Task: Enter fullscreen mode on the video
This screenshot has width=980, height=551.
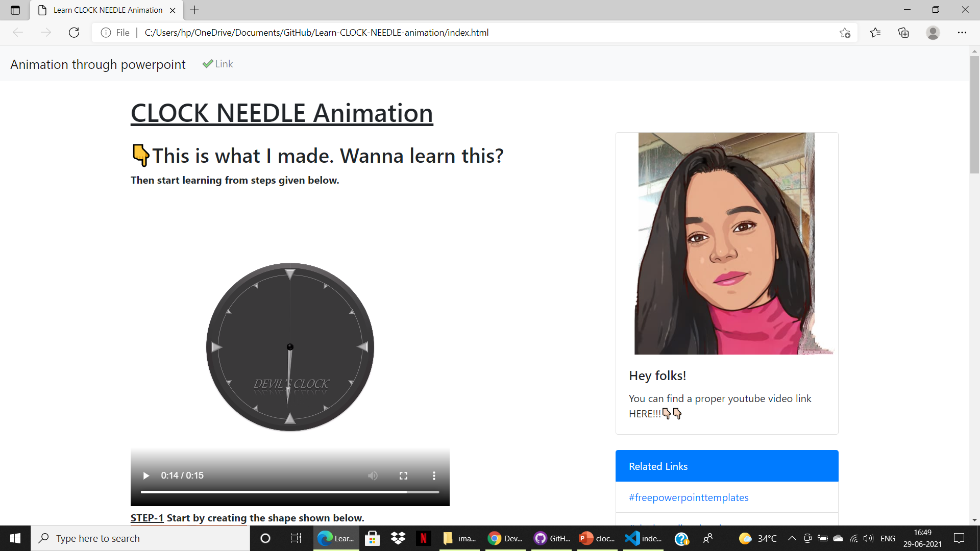Action: click(403, 475)
